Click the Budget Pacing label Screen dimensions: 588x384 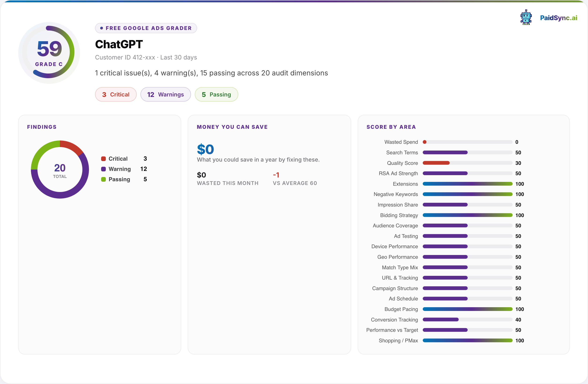[401, 309]
